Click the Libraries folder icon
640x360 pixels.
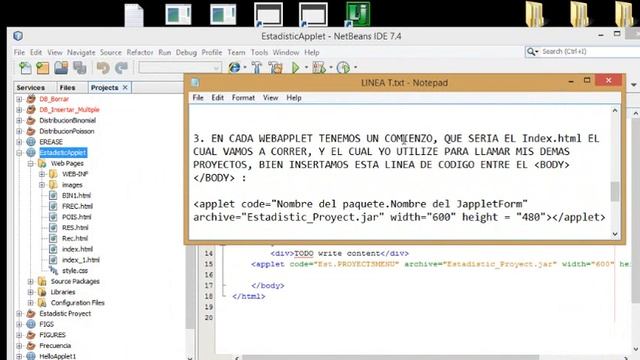click(x=42, y=292)
